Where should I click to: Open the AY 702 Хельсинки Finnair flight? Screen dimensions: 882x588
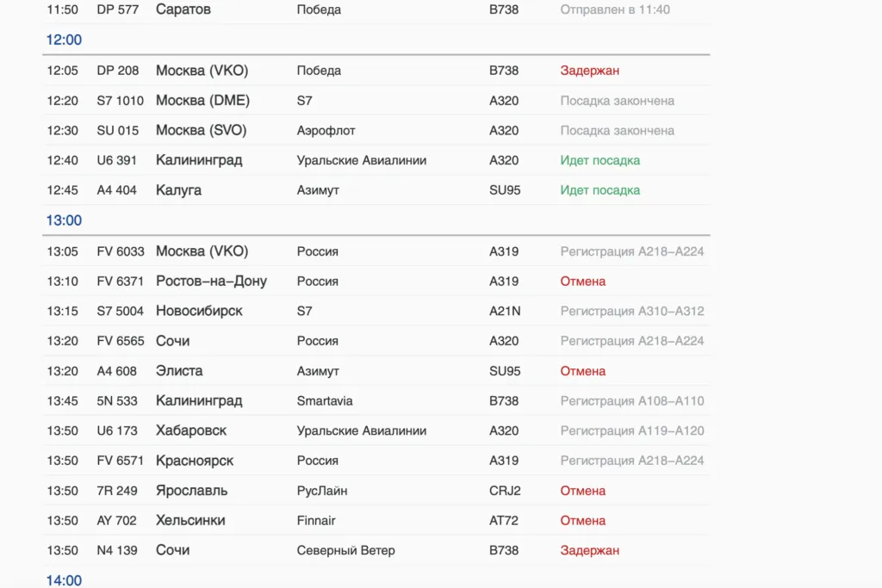[x=376, y=521]
